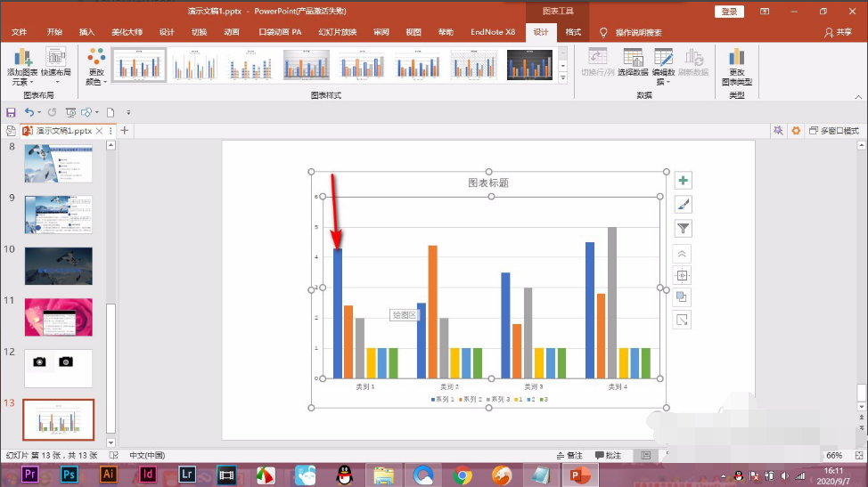Click chart elements plus button
The height and width of the screenshot is (487, 868).
coord(684,180)
